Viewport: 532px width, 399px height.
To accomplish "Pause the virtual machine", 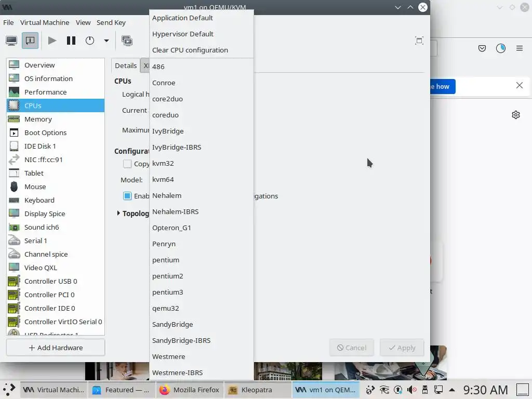I will click(71, 41).
